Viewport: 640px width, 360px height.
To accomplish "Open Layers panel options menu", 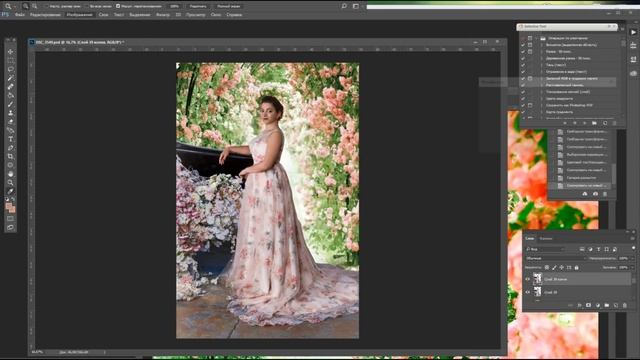I will click(x=633, y=238).
